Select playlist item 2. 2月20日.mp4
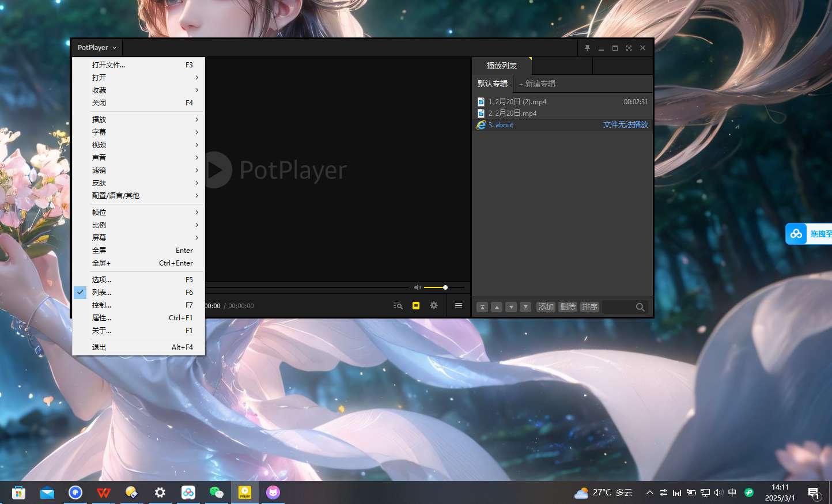 coord(562,113)
